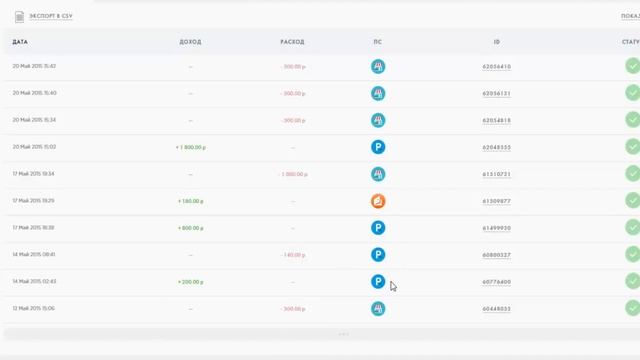Click expense amount in row 62056131
This screenshot has width=640, height=360.
[x=293, y=93]
